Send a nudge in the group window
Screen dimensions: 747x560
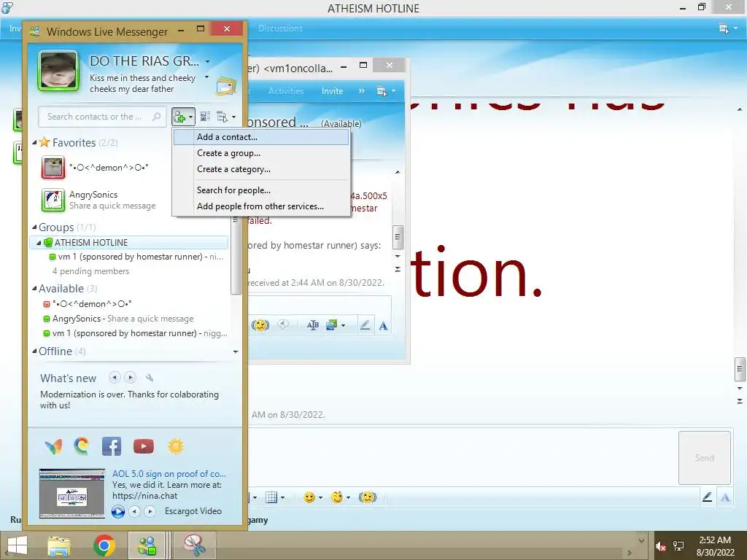click(x=368, y=497)
